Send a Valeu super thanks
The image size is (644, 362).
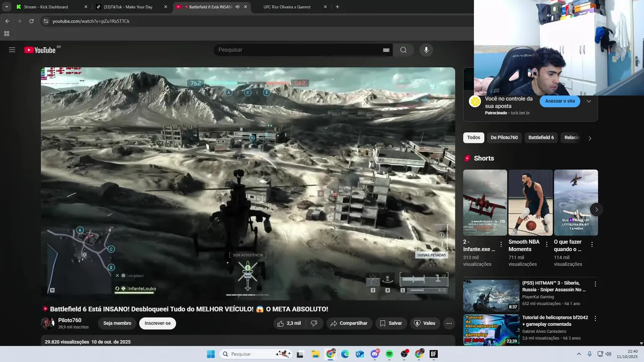point(425,323)
